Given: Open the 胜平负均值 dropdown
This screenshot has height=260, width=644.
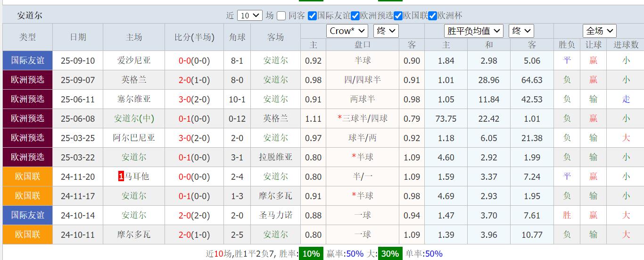Looking at the screenshot, I should point(473,31).
